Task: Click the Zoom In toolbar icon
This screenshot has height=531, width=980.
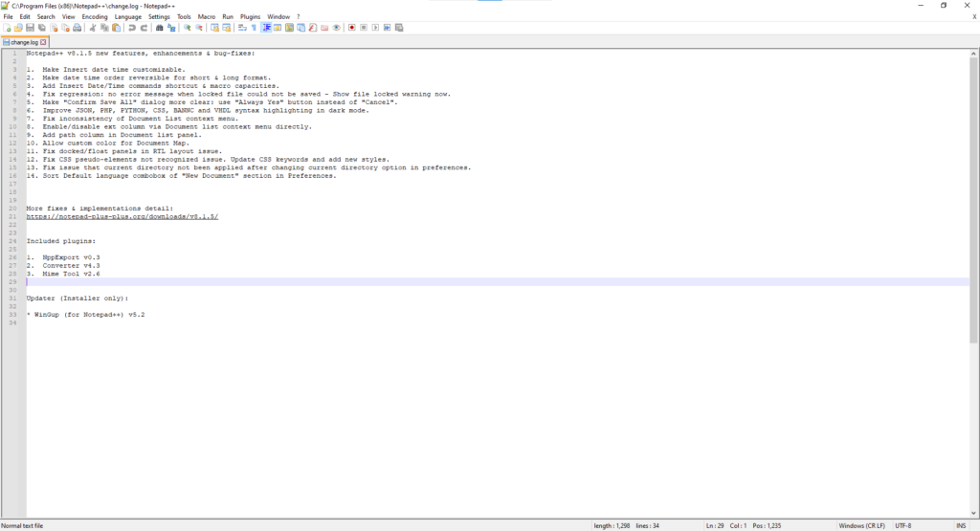Action: point(187,28)
